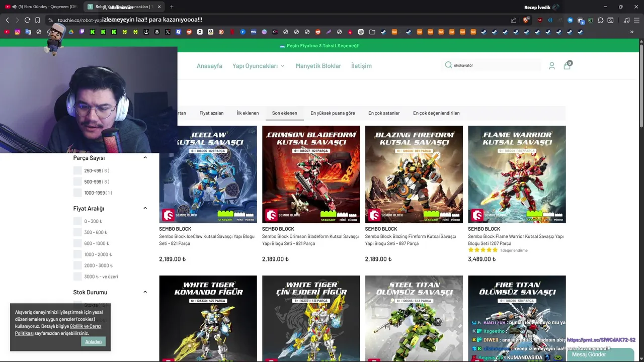Check the 250-499 parça filter
Image resolution: width=644 pixels, height=362 pixels.
(x=77, y=170)
